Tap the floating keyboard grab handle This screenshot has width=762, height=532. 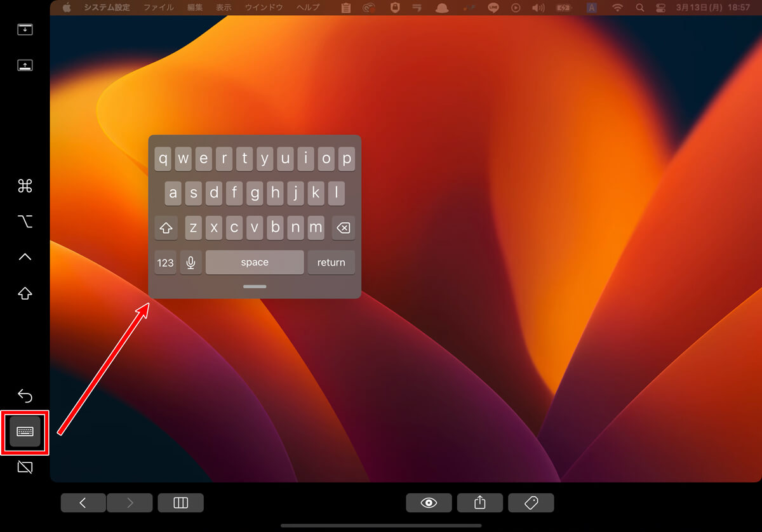[255, 286]
